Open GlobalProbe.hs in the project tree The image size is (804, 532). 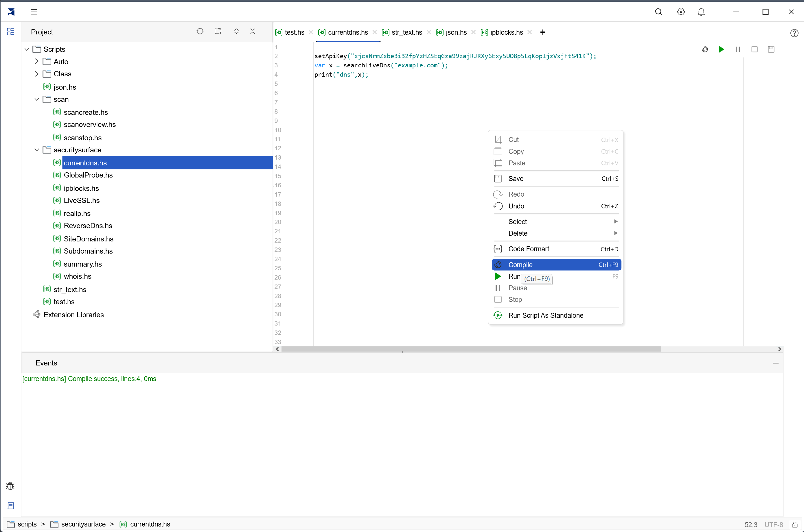click(x=88, y=175)
